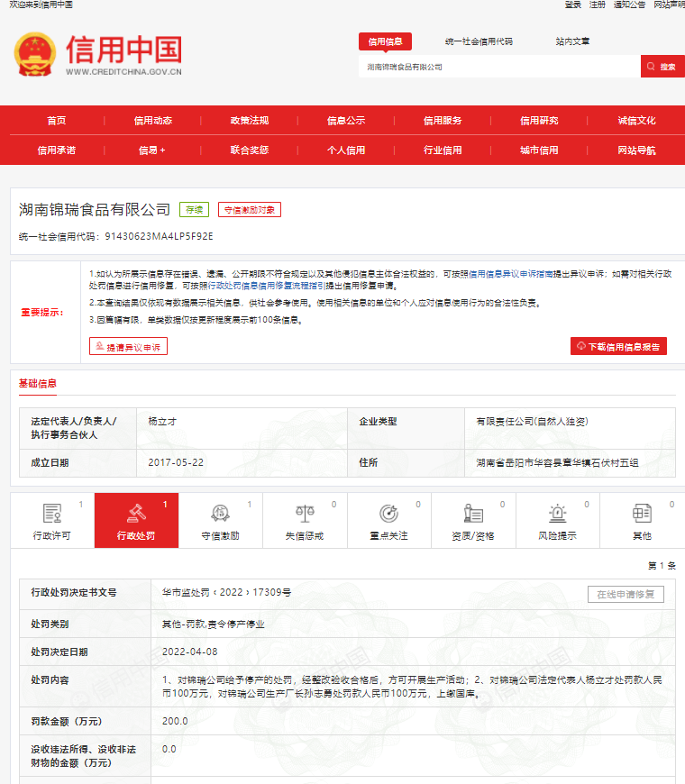This screenshot has height=784, width=685.
Task: Click the 守信激励对象 red tag
Action: (x=250, y=210)
